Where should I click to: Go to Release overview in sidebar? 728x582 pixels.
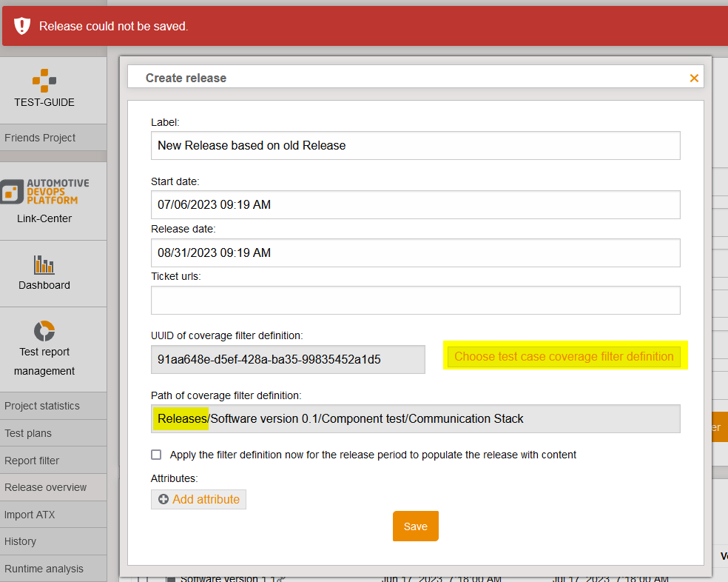(x=46, y=487)
